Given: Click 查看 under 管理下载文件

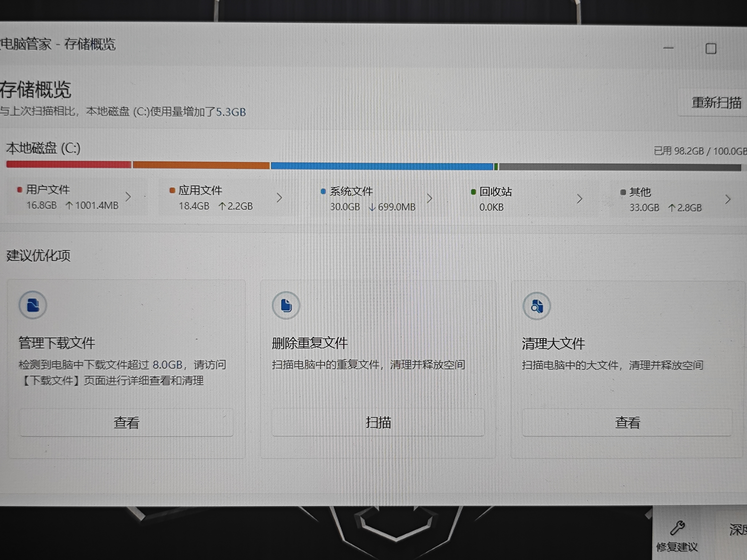Looking at the screenshot, I should point(126,423).
